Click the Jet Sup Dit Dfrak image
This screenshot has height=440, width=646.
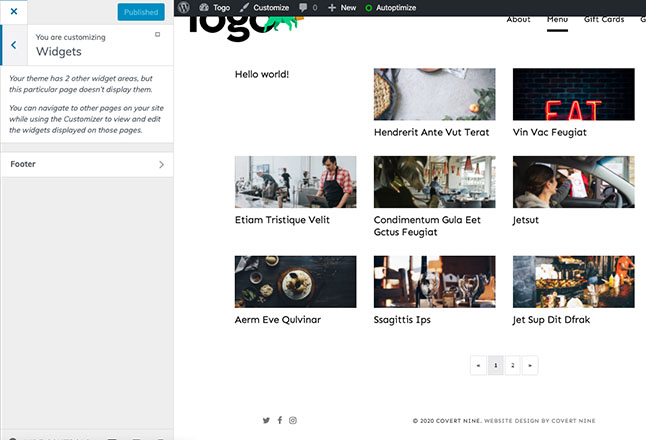coord(573,282)
